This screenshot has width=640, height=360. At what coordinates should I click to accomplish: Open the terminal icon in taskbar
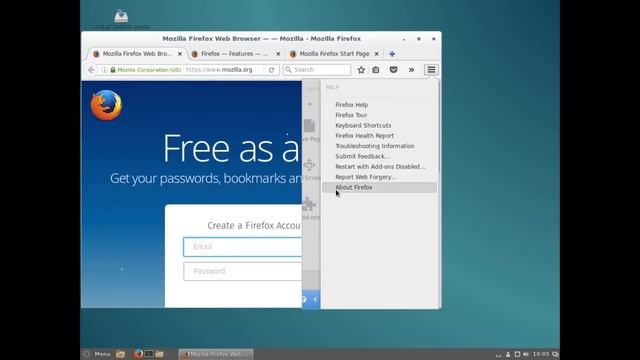(149, 354)
